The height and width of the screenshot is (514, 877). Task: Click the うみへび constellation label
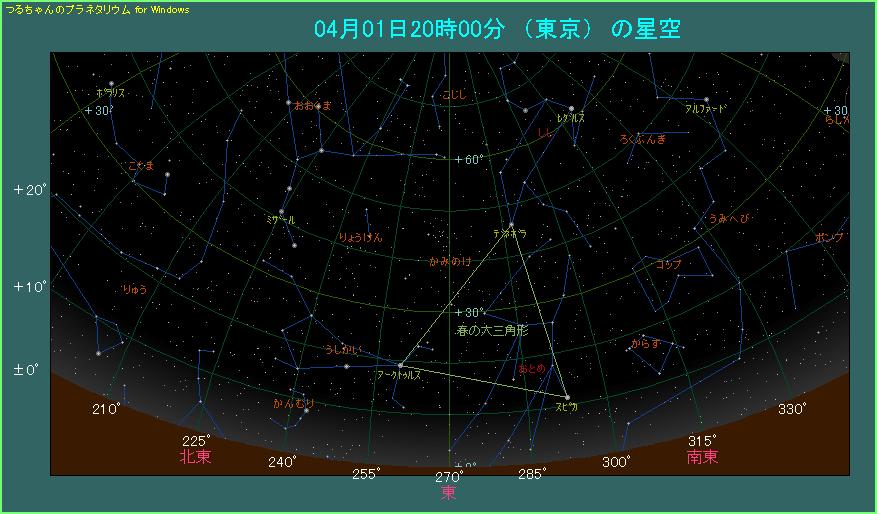tap(728, 219)
